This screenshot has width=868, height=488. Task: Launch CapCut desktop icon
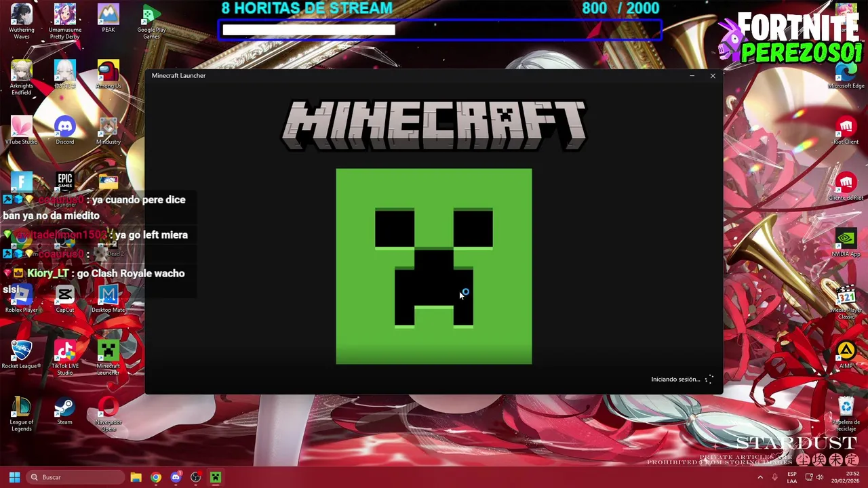[x=65, y=298]
